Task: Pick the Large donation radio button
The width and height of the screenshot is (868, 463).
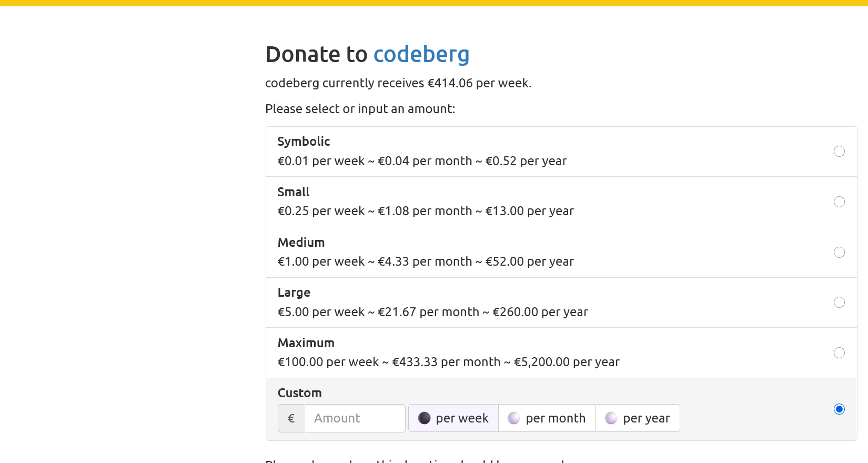Action: (x=839, y=303)
